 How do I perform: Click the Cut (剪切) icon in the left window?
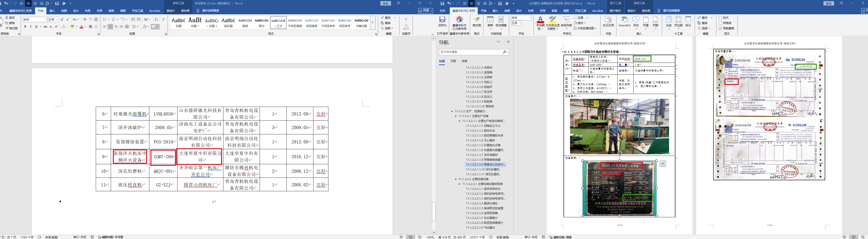pyautogui.click(x=7, y=18)
